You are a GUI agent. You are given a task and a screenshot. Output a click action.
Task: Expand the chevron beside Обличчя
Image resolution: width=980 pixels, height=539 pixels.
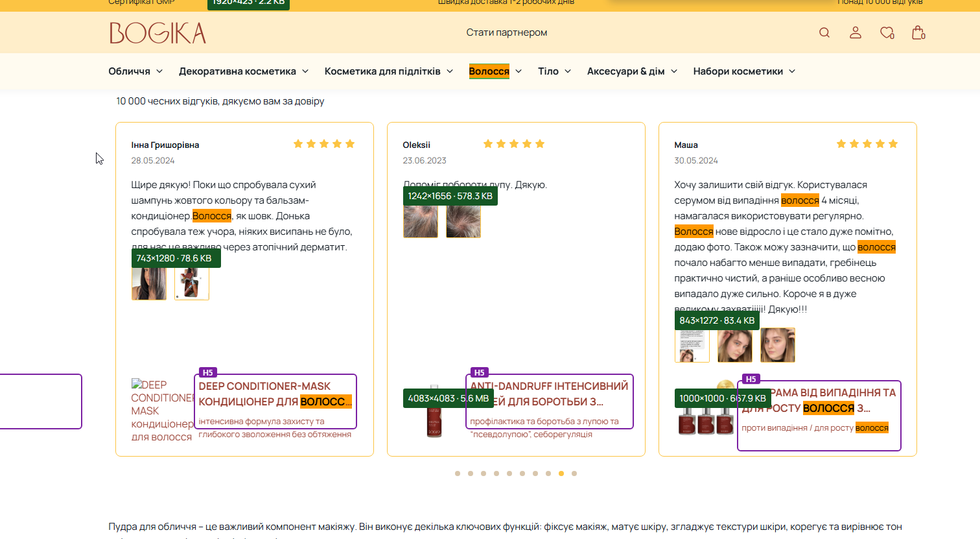(x=159, y=71)
